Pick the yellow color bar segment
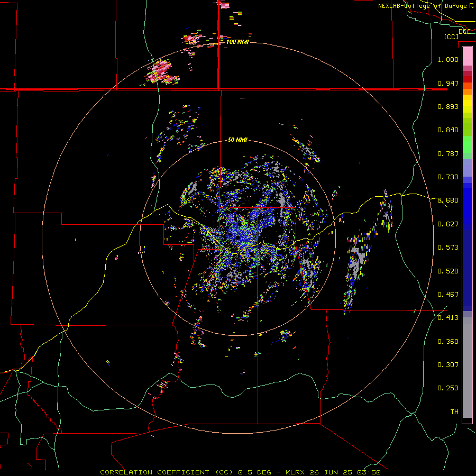Screen dimensions: 476x476 click(467, 104)
